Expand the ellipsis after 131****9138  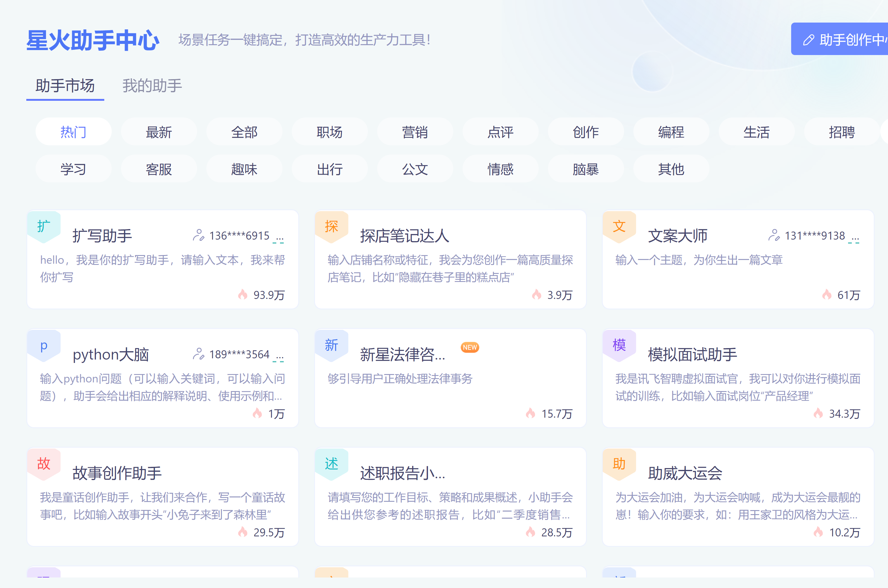click(x=854, y=238)
